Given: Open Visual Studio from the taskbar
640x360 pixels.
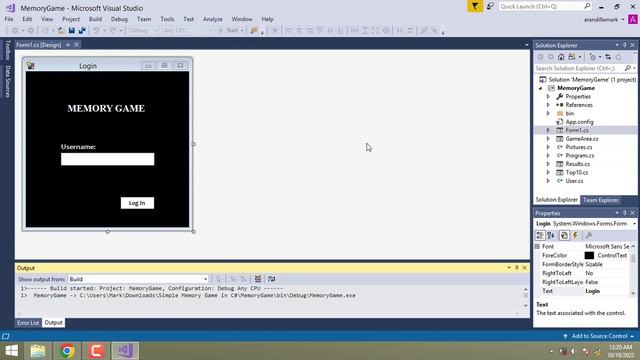Looking at the screenshot, I should pyautogui.click(x=125, y=351).
